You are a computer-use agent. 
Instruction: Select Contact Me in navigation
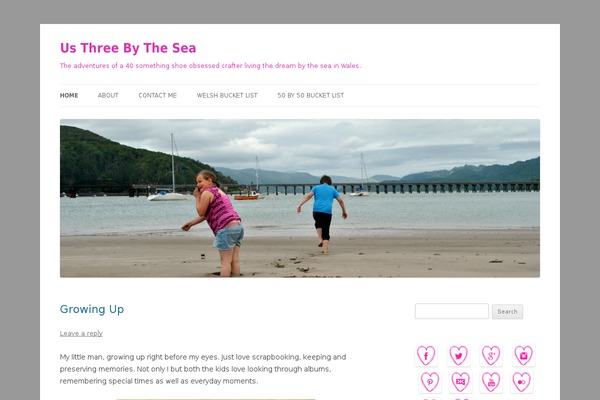(158, 95)
